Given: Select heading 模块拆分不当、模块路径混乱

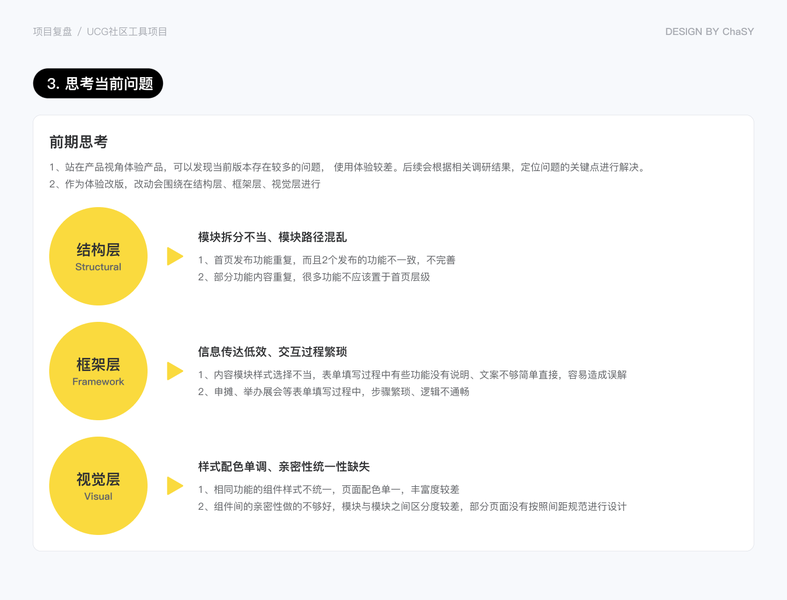Looking at the screenshot, I should click(x=273, y=237).
